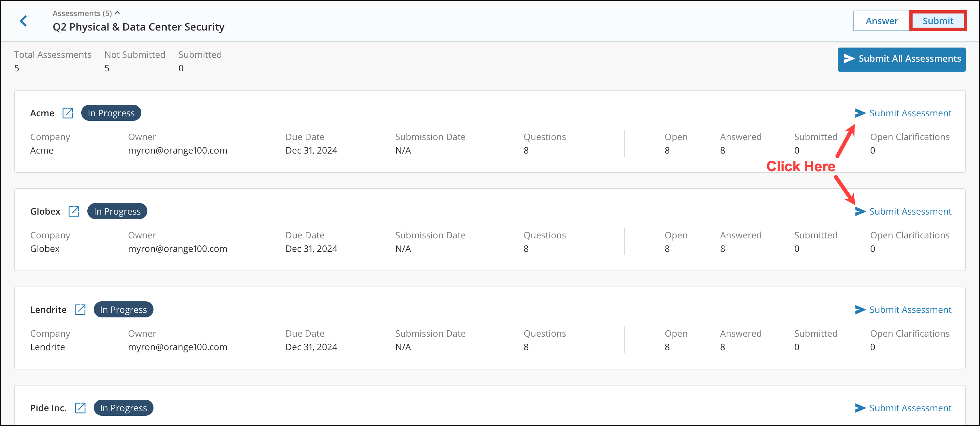Open Globex in a new window
Screen dimensions: 980x426
(x=74, y=211)
